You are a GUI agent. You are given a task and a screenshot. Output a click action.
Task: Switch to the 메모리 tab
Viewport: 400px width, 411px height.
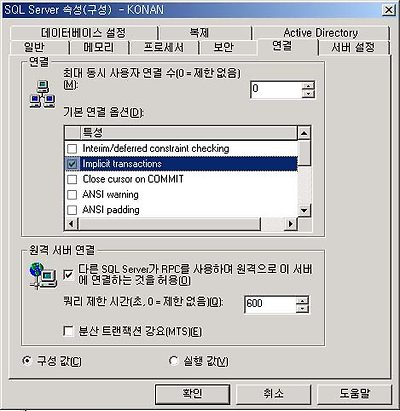click(99, 47)
